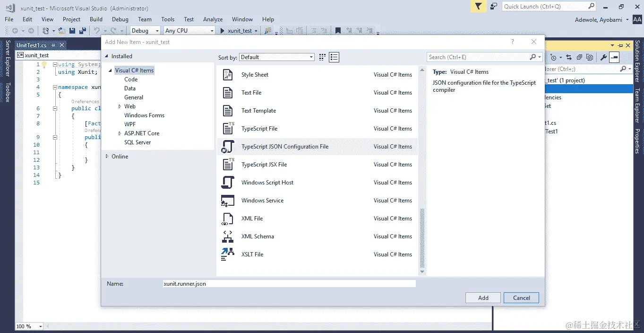This screenshot has height=333, width=644.
Task: Click the TypeScript JSON Configuration File icon
Action: (x=228, y=147)
